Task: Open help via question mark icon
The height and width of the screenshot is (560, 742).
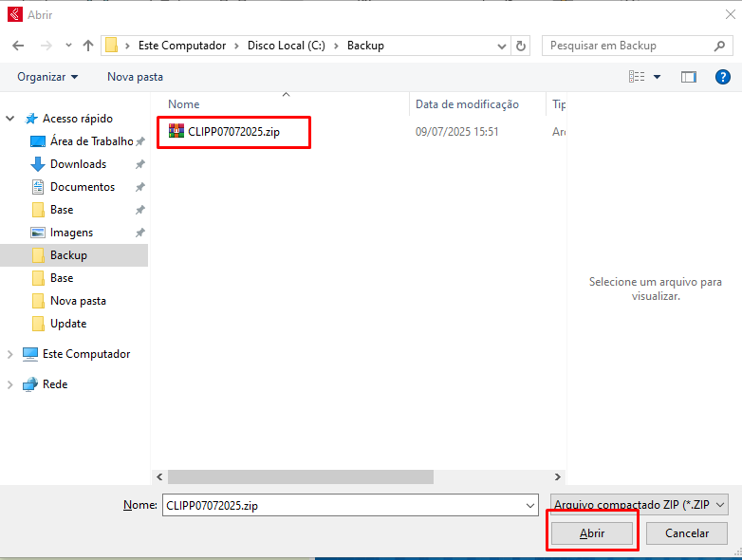Action: [x=722, y=77]
